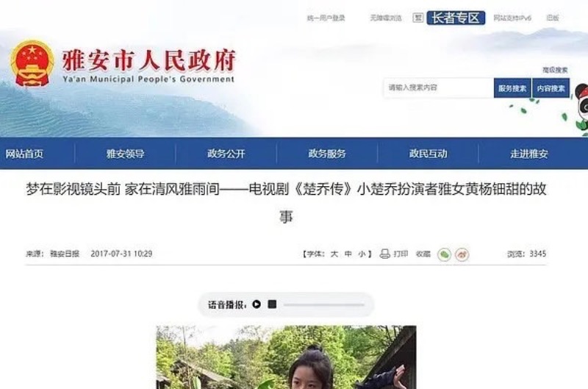Open 政务服务 navigation menu
Screen dimensions: 588x389
tap(327, 154)
